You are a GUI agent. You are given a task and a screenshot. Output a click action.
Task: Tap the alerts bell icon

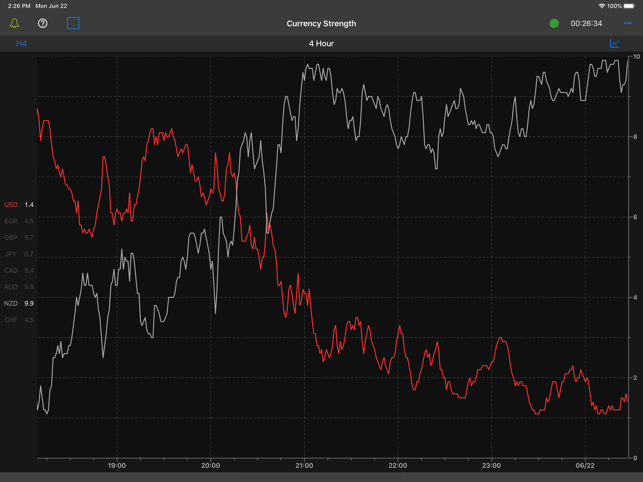[15, 23]
